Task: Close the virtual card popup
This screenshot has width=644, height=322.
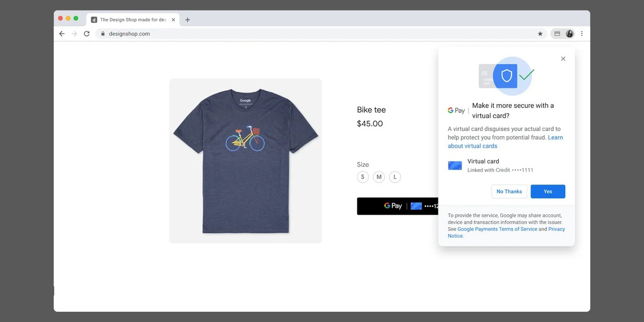Action: tap(563, 59)
